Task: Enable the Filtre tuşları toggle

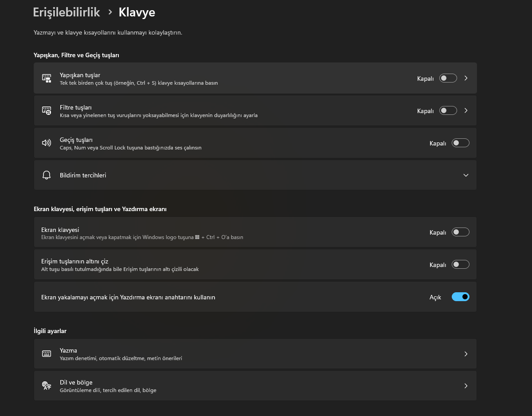Action: (448, 110)
